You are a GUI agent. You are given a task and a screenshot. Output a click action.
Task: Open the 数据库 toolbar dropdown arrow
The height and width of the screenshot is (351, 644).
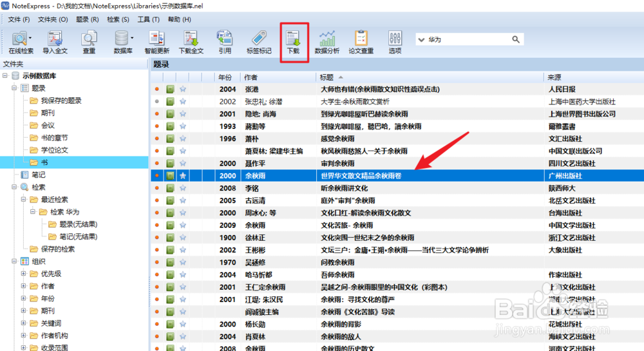pos(132,38)
